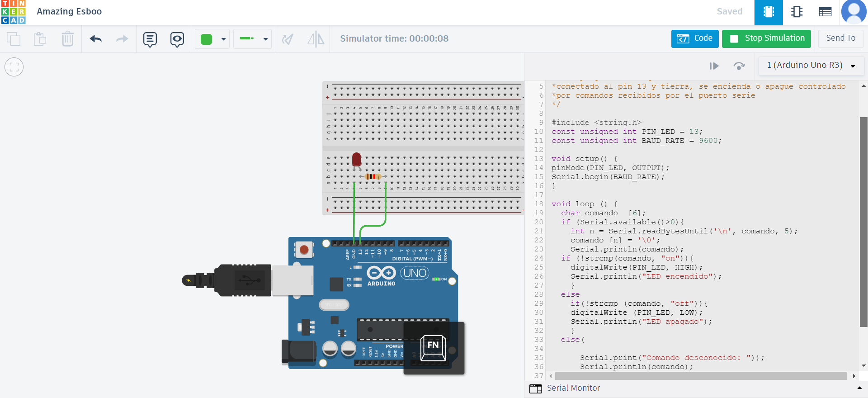Switch to the circuit view tab
Image resolution: width=868 pixels, height=398 pixels.
point(769,12)
